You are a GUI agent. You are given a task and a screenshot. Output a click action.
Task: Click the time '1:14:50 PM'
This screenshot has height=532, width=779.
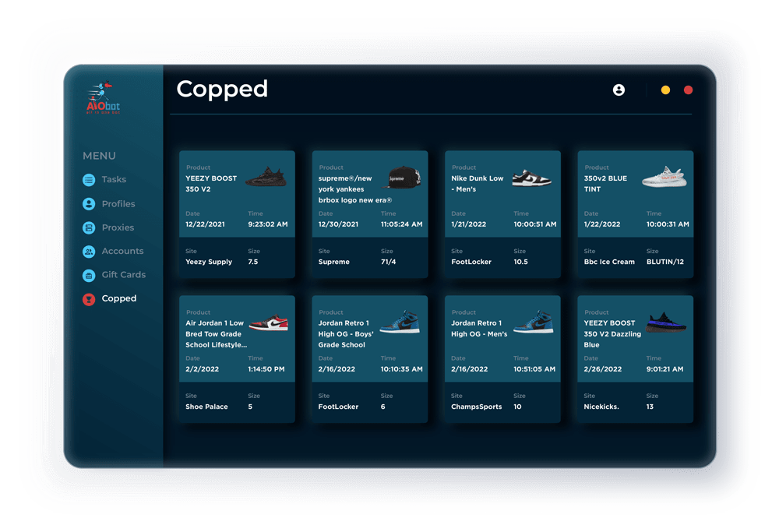tap(266, 369)
